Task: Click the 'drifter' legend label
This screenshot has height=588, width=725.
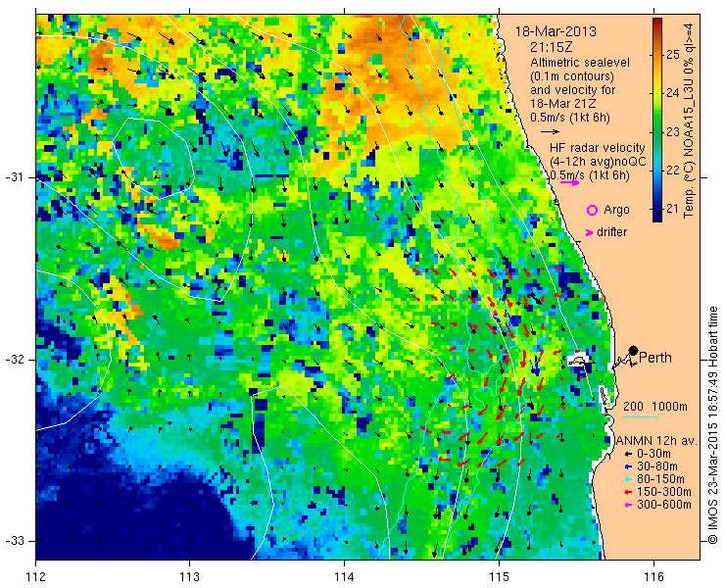Action: 611,232
